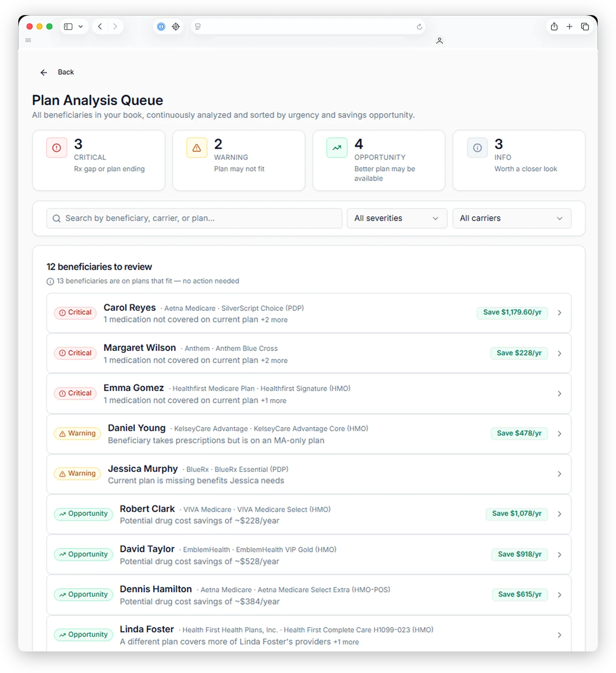Click the browser address bar
Screen dimensions: 616x673
click(x=308, y=27)
